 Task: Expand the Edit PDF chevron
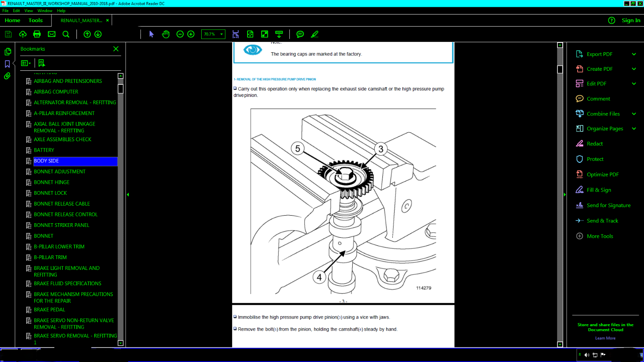[x=634, y=84]
